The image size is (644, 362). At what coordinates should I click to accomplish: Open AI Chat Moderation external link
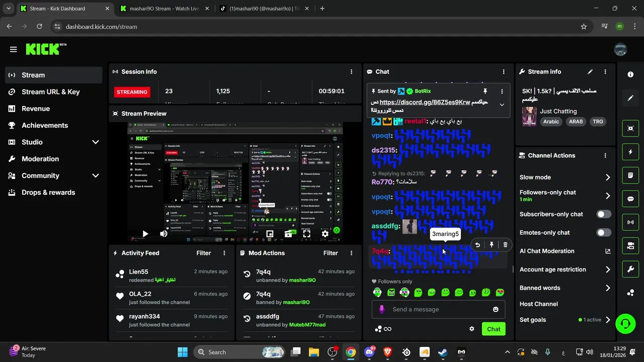(607, 251)
